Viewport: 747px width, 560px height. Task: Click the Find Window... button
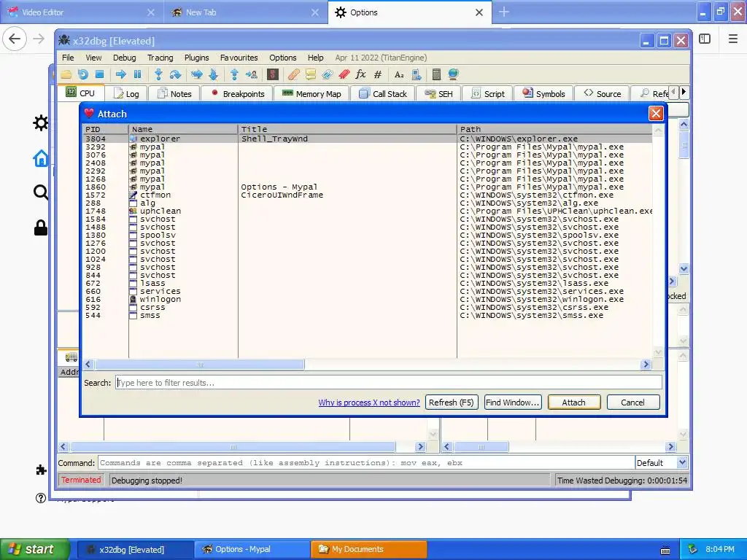(x=513, y=402)
